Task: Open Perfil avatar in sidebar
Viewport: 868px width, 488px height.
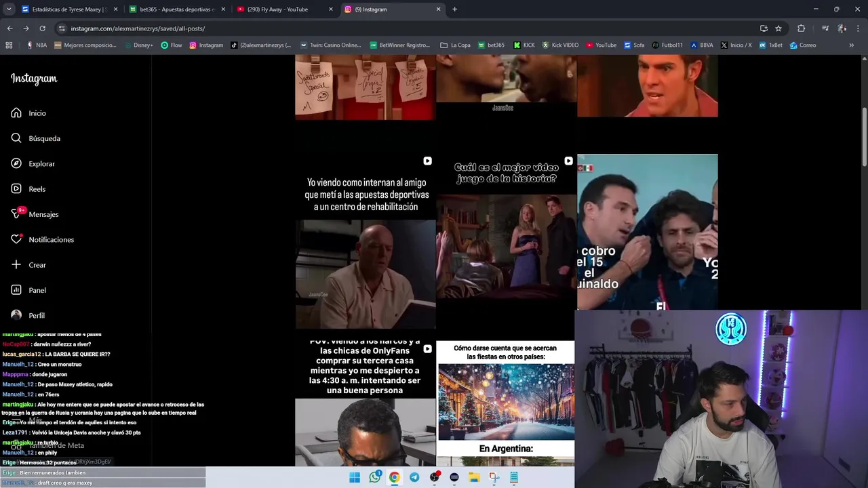Action: tap(16, 315)
